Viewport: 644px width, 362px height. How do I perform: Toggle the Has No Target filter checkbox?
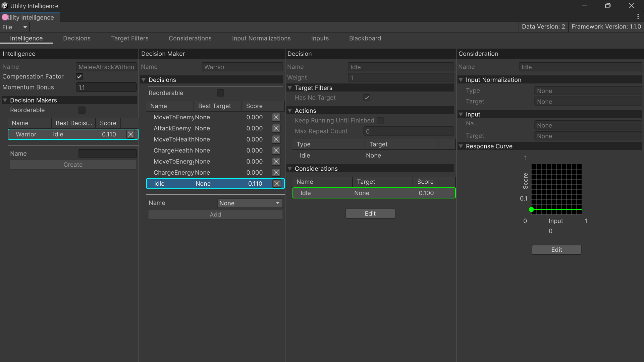coord(367,98)
